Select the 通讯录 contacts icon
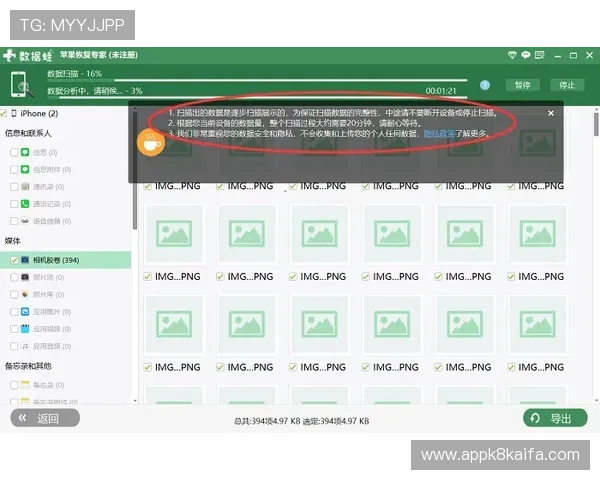This screenshot has height=480, width=600. tap(25, 187)
